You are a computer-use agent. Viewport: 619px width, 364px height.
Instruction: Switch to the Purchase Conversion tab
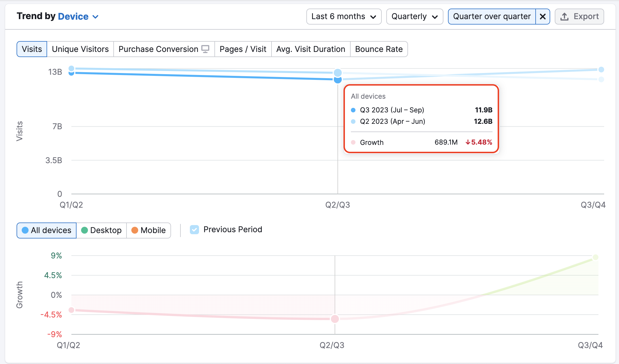pos(164,49)
